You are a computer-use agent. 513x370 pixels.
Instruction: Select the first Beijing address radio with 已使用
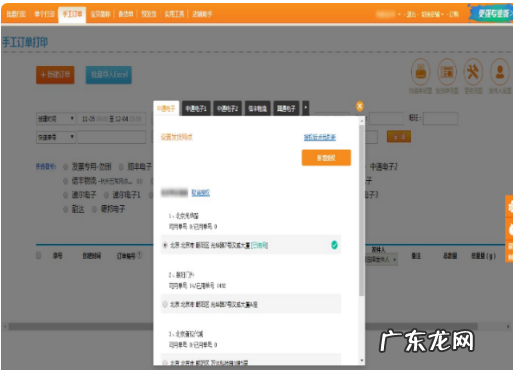coord(165,245)
